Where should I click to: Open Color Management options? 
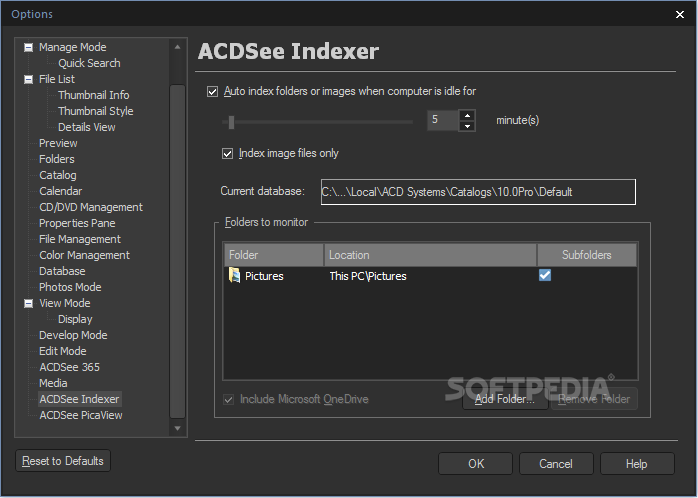pos(84,255)
